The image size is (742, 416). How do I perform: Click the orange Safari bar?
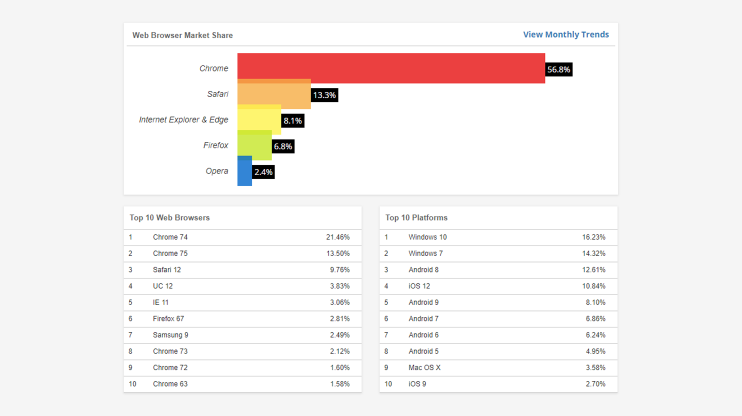point(274,94)
